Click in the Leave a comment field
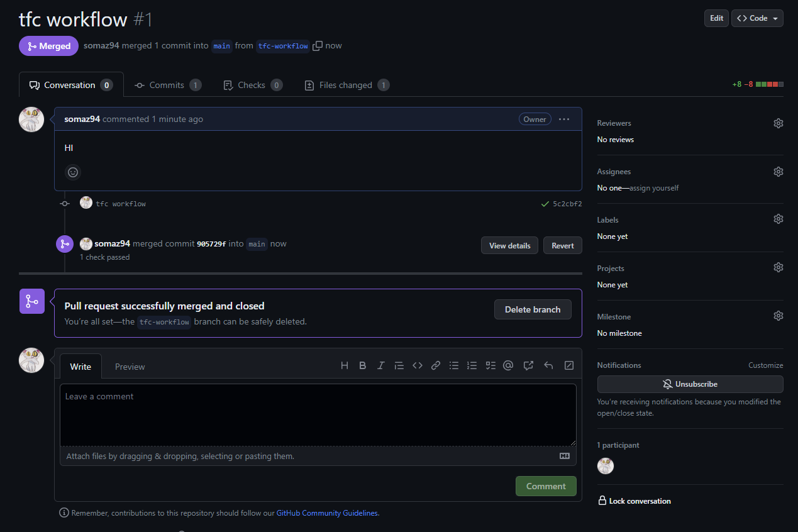Screen dimensions: 798x532 [318, 415]
